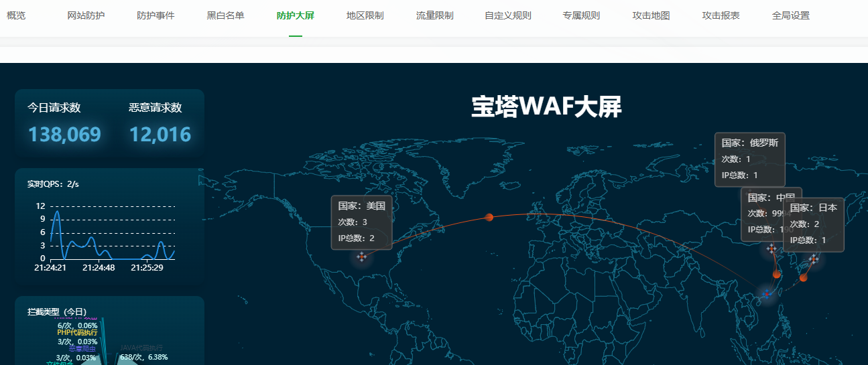Screen dimensions: 868x365
Task: Click the 今日请求数 label
Action: coord(54,108)
